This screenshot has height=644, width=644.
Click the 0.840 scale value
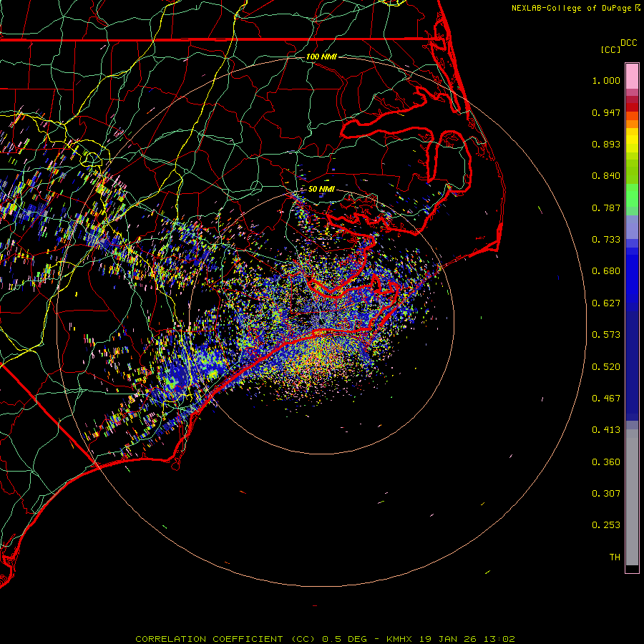point(606,176)
